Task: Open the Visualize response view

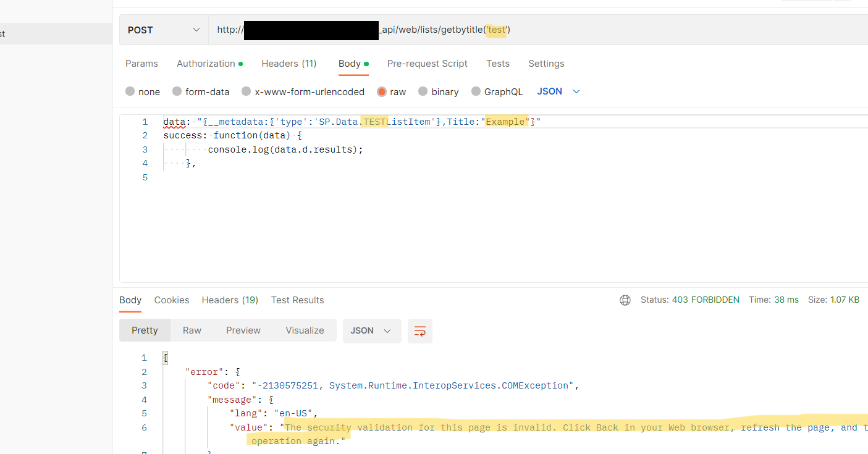Action: tap(305, 330)
